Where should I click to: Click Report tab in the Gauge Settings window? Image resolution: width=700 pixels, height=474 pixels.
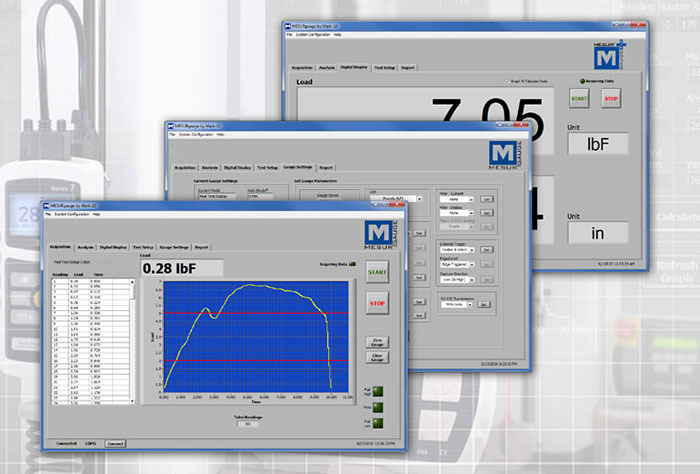(x=326, y=167)
